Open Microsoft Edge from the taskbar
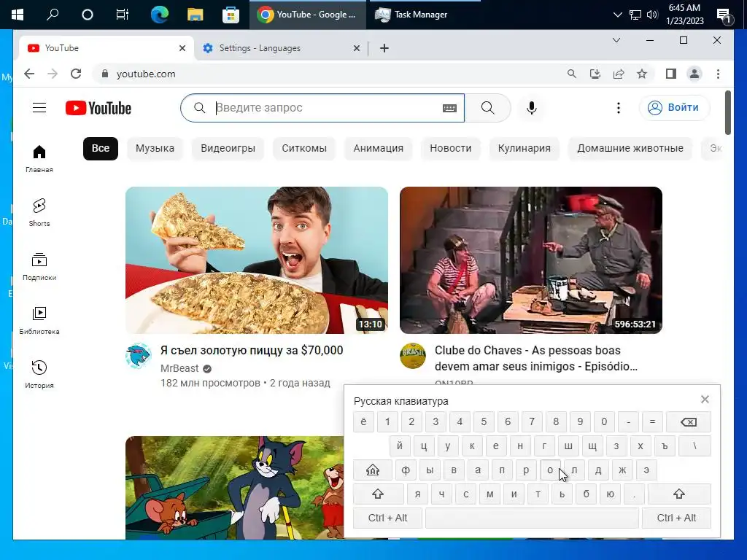 [159, 15]
